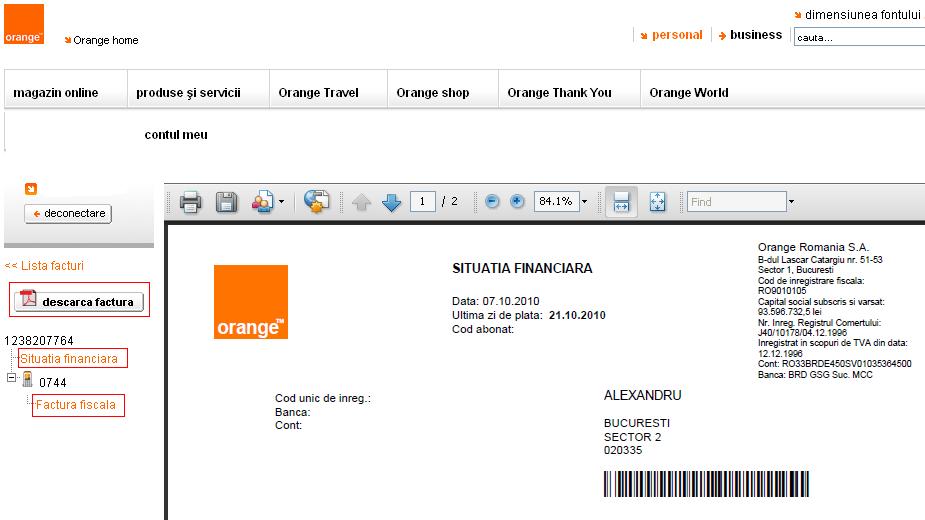The height and width of the screenshot is (520, 925).
Task: Open Orange World menu
Action: pyautogui.click(x=689, y=93)
